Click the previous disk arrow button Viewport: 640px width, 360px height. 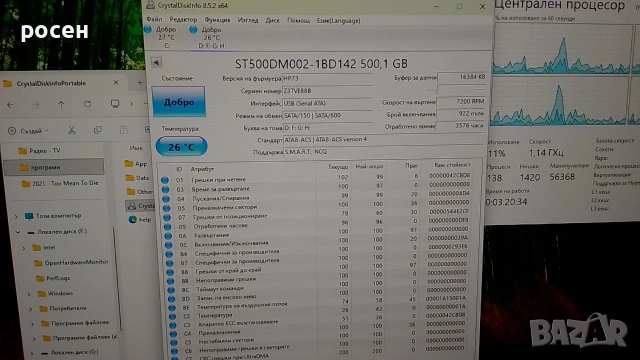pos(156,62)
